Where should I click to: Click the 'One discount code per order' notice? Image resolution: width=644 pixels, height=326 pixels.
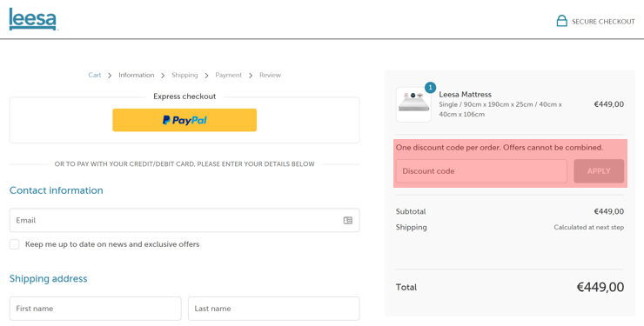coord(500,148)
